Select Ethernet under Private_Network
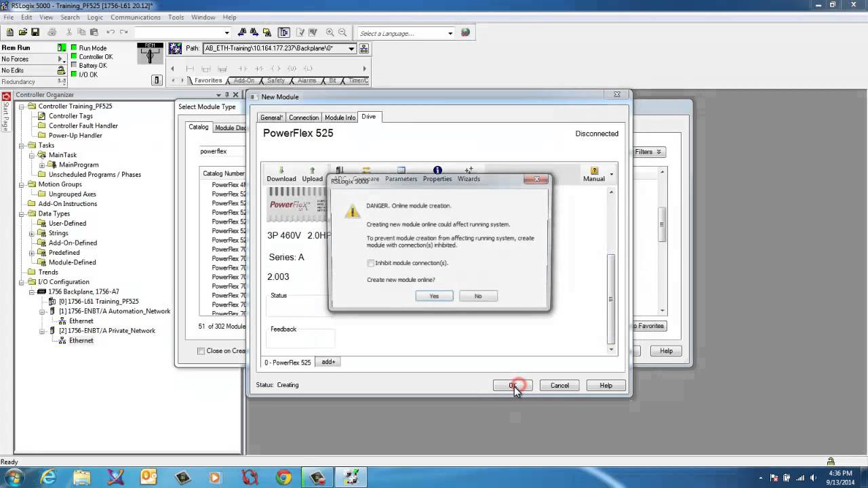 [81, 340]
